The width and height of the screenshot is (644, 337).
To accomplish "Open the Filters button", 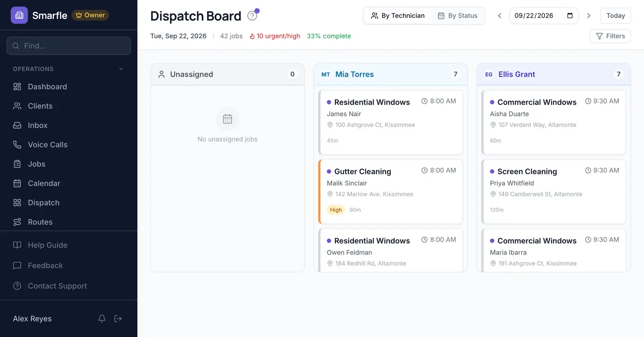I will tap(610, 36).
